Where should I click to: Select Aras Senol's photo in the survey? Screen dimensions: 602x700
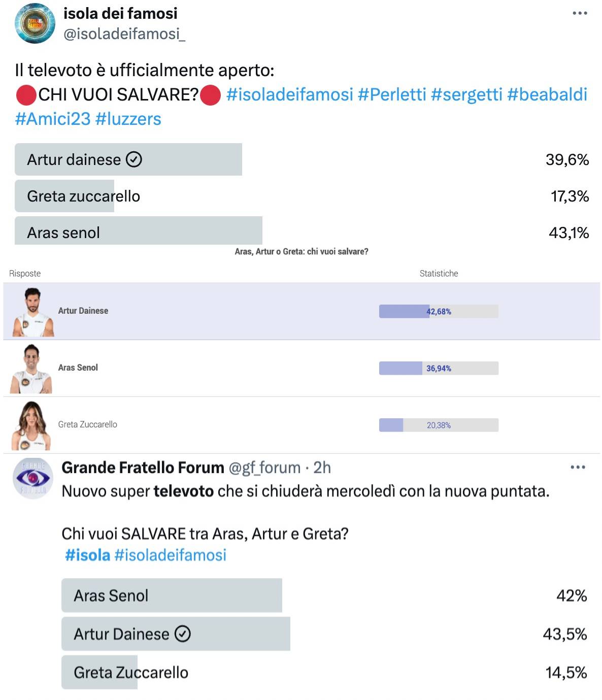[x=31, y=369]
